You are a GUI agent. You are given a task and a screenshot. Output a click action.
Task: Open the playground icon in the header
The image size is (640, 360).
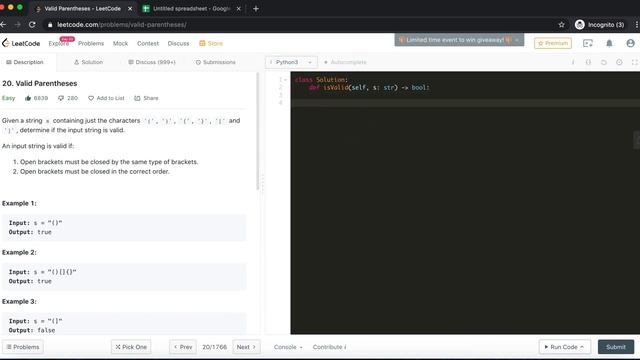(588, 43)
